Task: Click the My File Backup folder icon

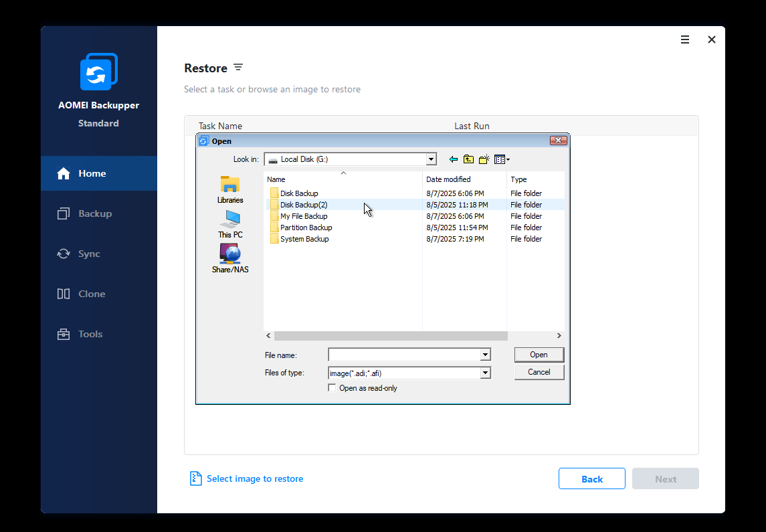Action: [274, 216]
